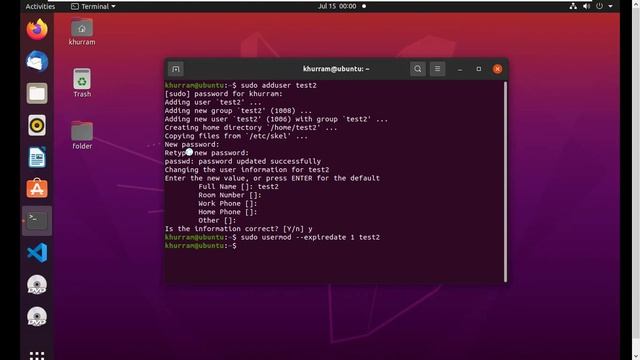Click the terminal title khurram@ubuntu
This screenshot has width=640, height=360.
(x=336, y=69)
